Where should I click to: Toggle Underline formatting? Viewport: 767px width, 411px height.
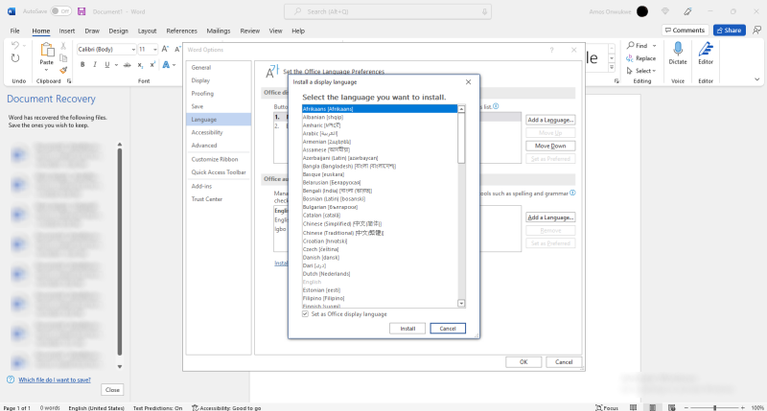tap(107, 65)
